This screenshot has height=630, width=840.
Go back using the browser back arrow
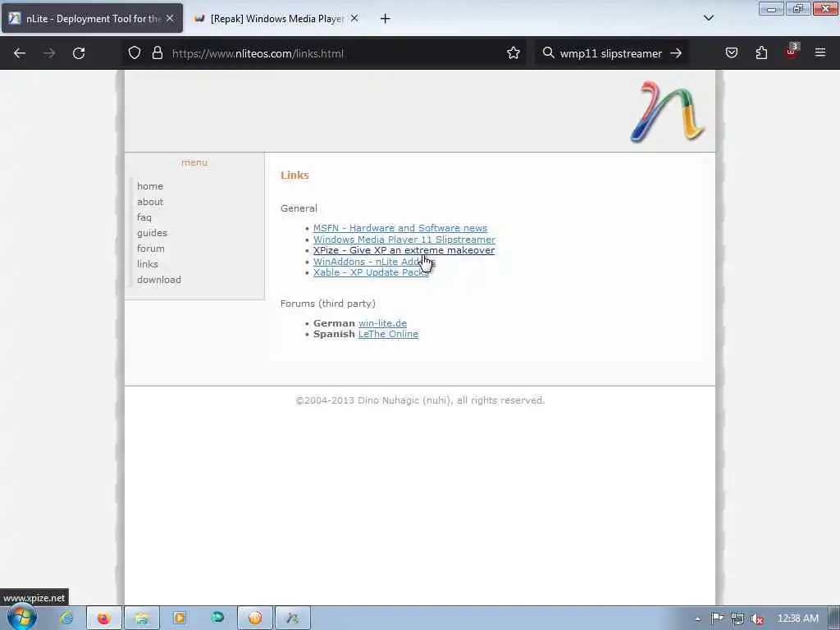click(20, 53)
